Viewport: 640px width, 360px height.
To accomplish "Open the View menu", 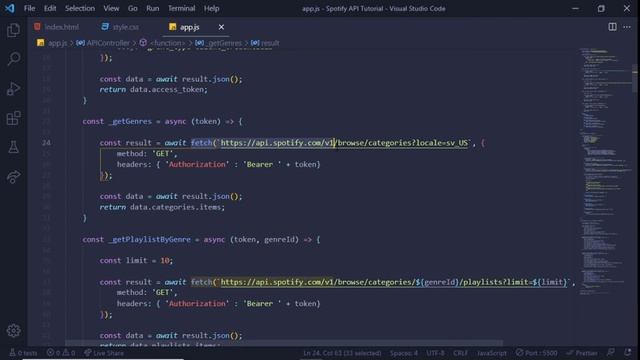I will click(x=111, y=8).
